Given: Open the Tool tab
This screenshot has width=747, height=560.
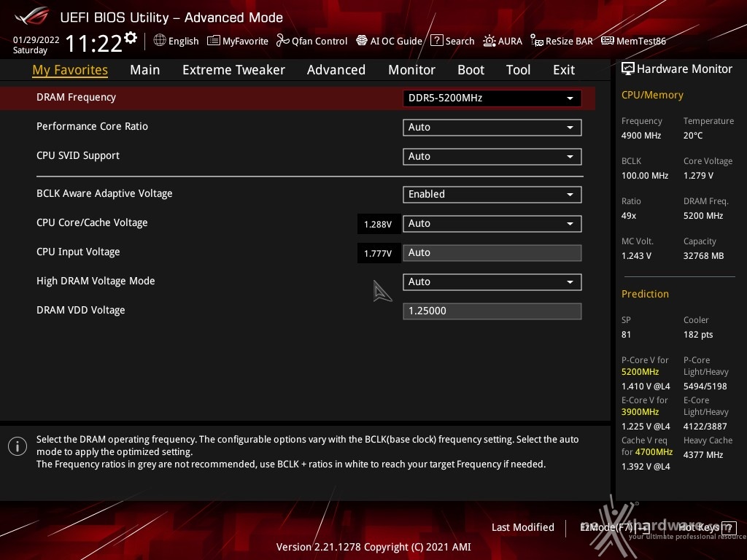Looking at the screenshot, I should (518, 70).
